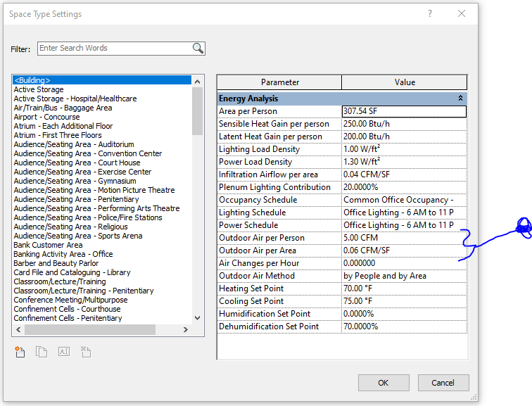
Task: Open the Power Schedule value cell
Action: 404,225
